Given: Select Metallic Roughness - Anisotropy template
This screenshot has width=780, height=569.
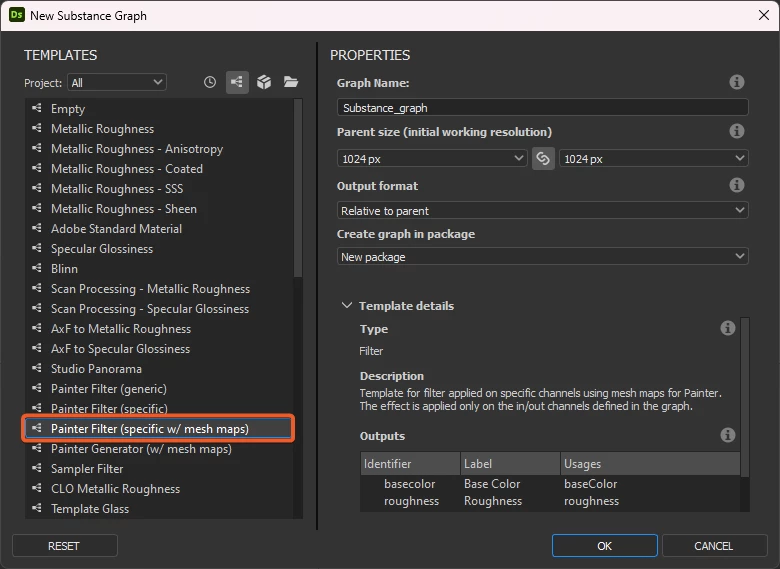Looking at the screenshot, I should [x=159, y=149].
